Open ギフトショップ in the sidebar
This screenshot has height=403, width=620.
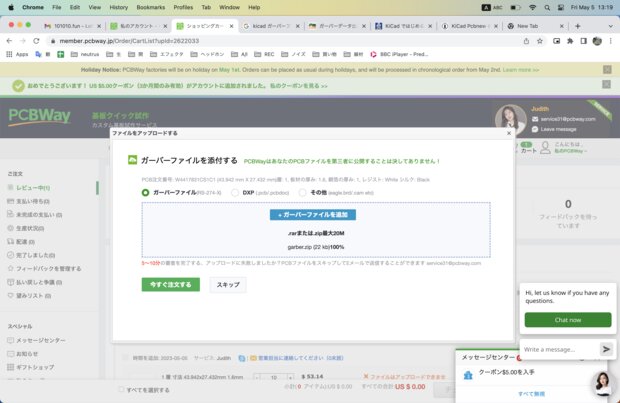(35, 367)
